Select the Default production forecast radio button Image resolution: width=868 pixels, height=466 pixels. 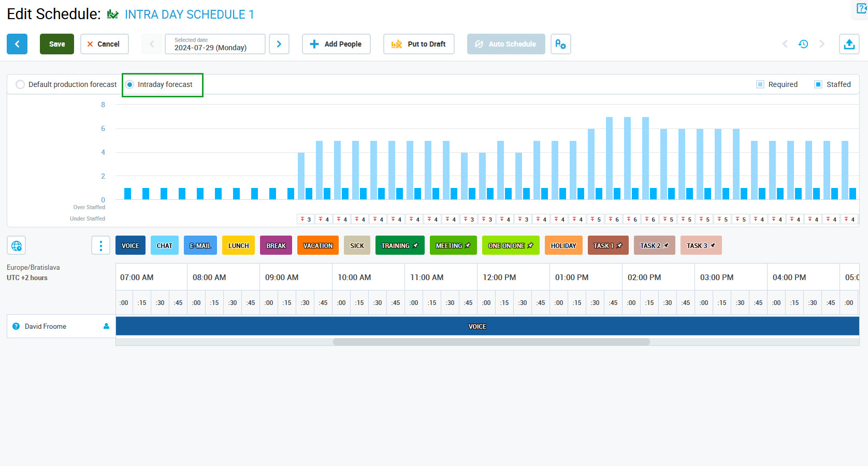[x=20, y=84]
